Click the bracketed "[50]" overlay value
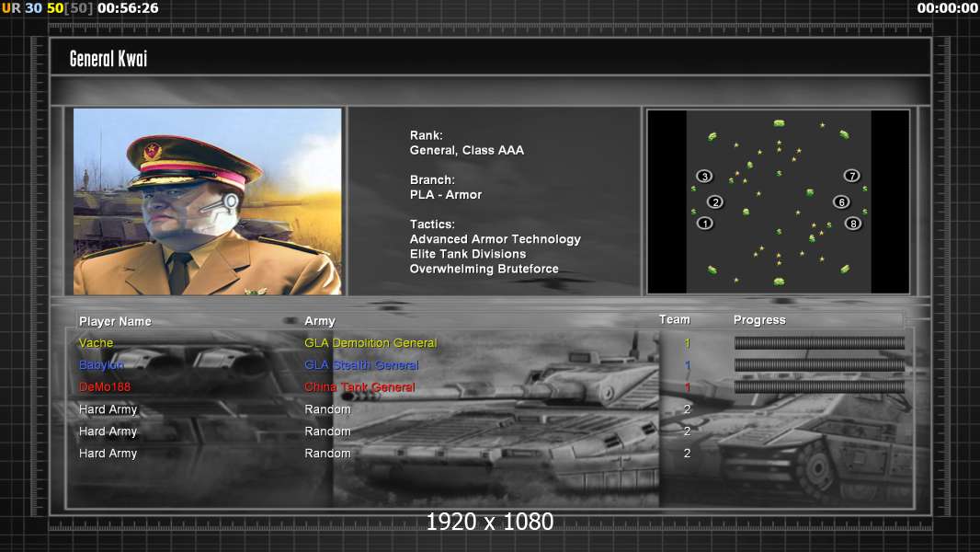 click(79, 8)
